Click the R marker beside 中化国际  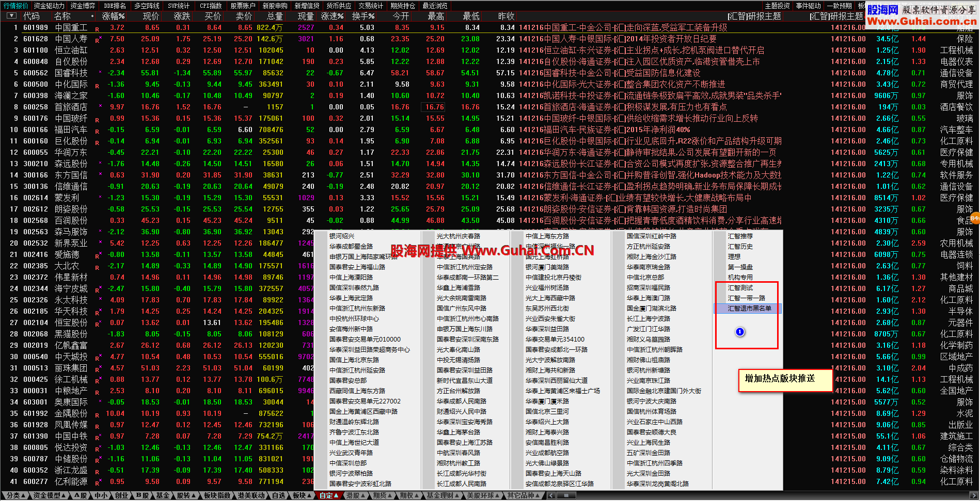coord(97,86)
